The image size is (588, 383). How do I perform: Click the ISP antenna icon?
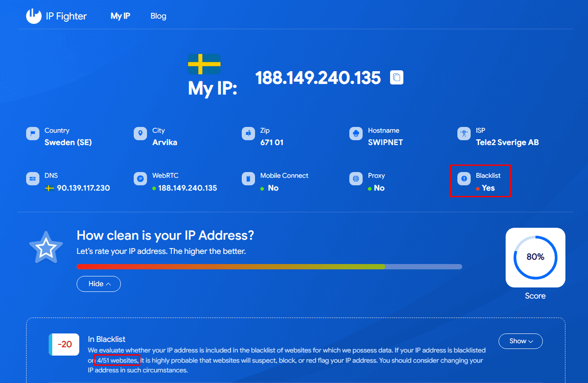464,134
